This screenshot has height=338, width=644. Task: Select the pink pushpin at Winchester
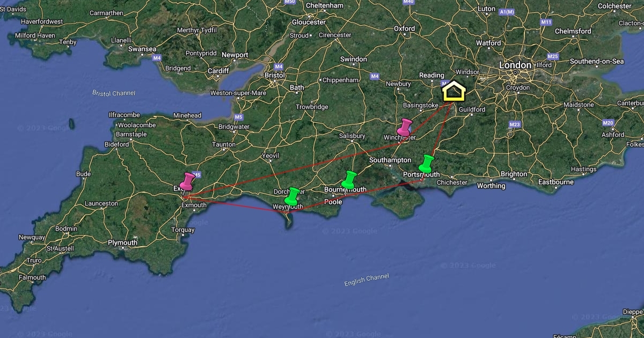click(x=404, y=127)
